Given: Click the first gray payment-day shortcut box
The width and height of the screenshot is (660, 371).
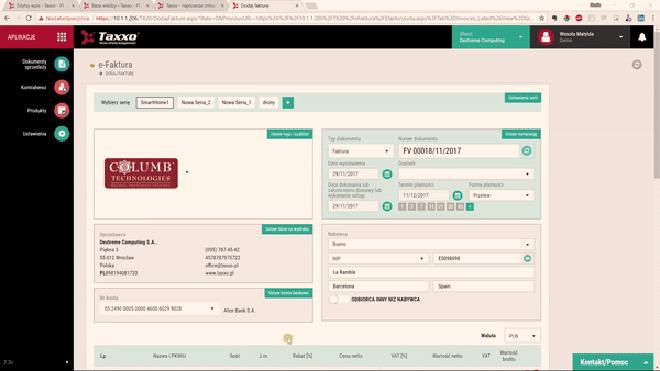Looking at the screenshot, I should tap(402, 207).
